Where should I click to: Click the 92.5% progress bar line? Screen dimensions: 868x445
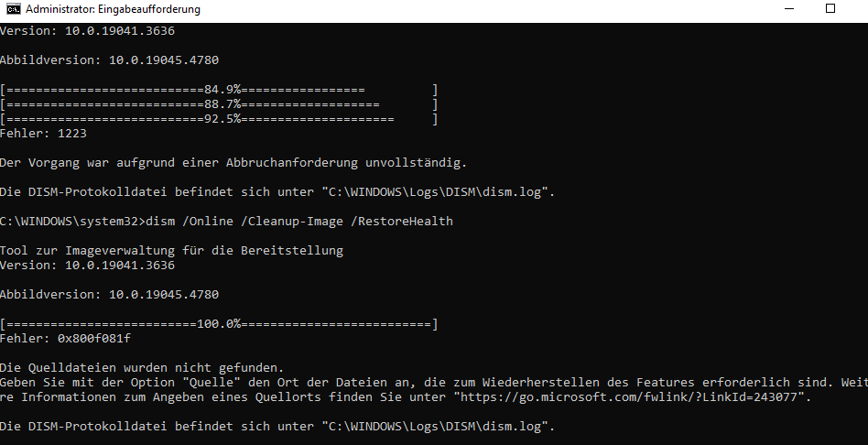coord(219,118)
